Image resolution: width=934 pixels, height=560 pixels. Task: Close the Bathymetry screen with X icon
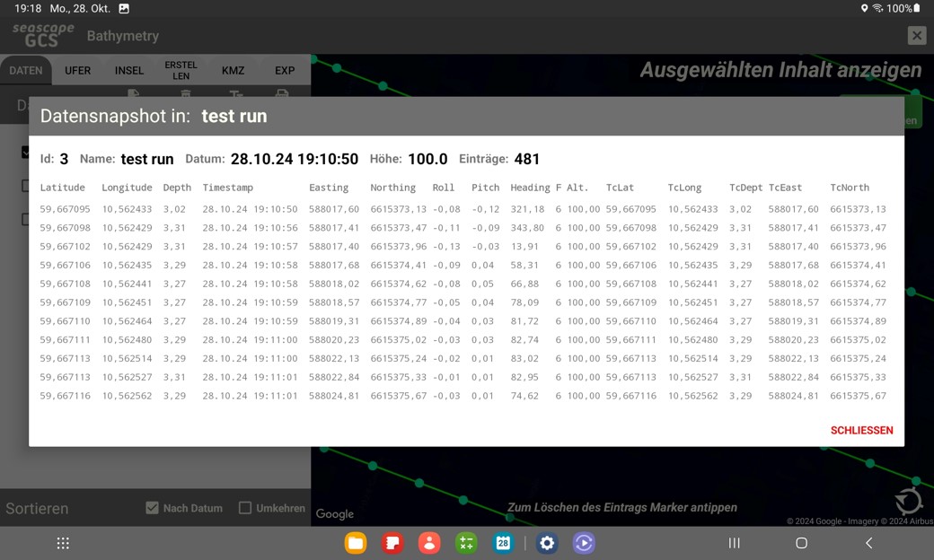tap(917, 36)
